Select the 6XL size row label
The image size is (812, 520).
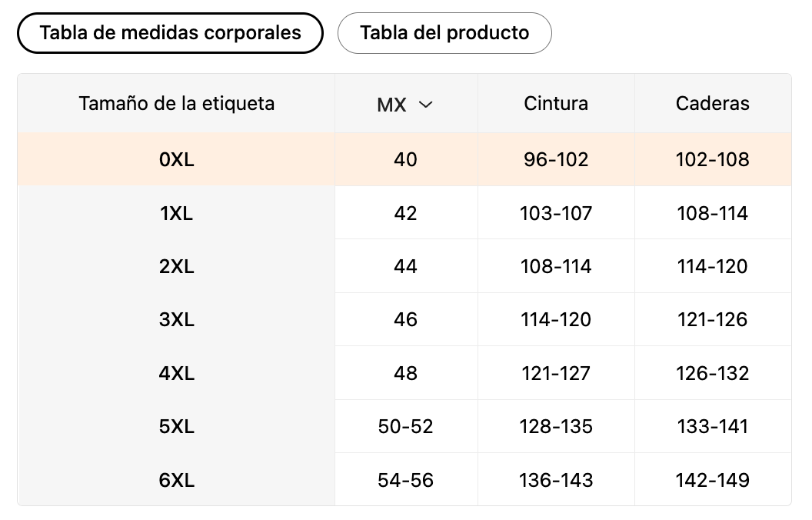click(176, 480)
